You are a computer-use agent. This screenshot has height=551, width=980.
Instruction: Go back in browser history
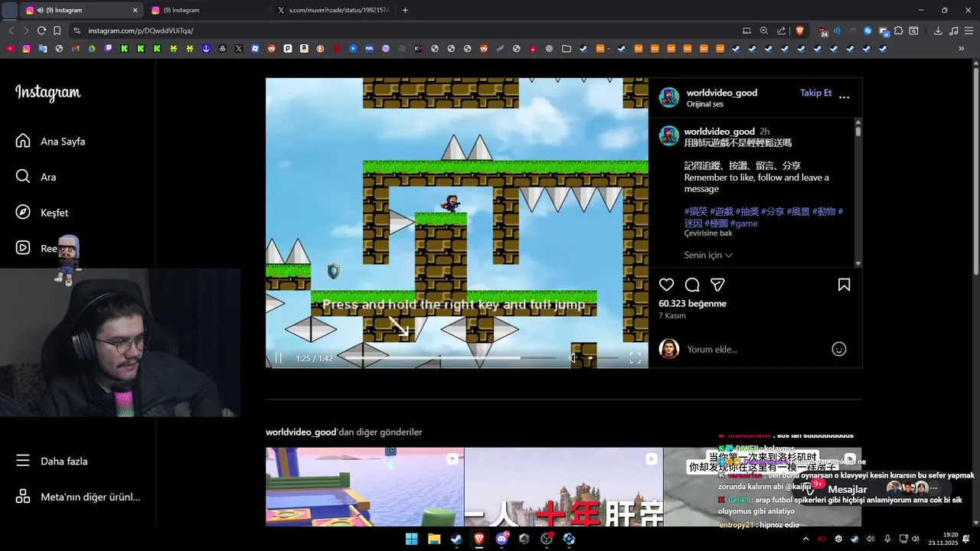(11, 31)
